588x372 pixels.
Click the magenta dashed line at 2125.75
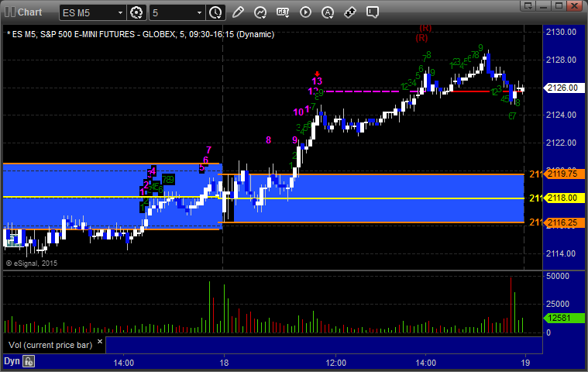click(x=362, y=91)
